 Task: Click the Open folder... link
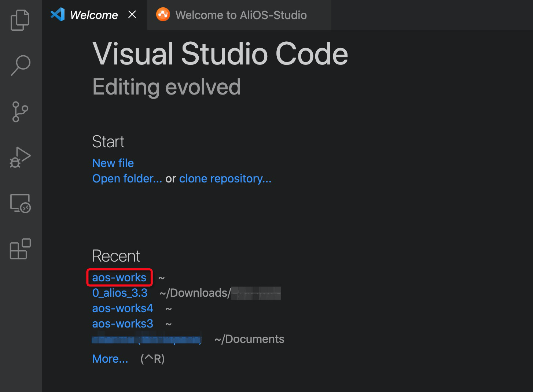(x=127, y=178)
